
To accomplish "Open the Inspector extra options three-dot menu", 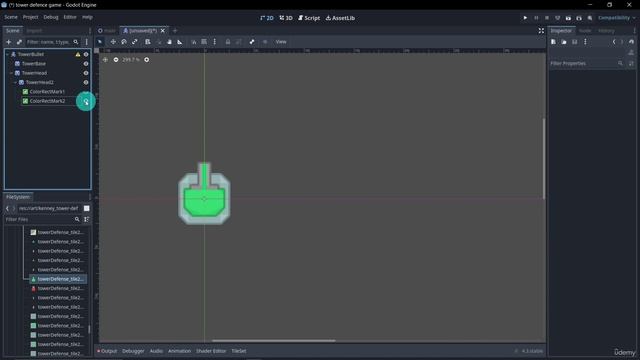I will tap(585, 42).
